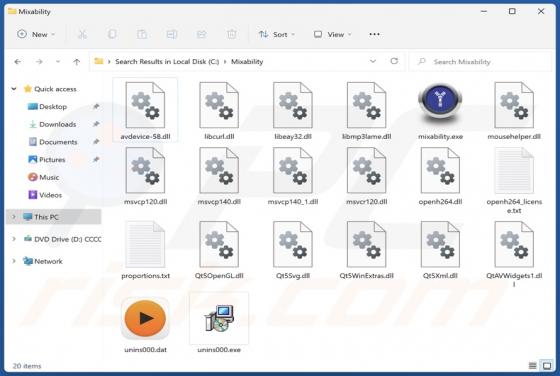Viewport: 560px width, 376px height.
Task: Go back with the left arrow
Action: 18,62
